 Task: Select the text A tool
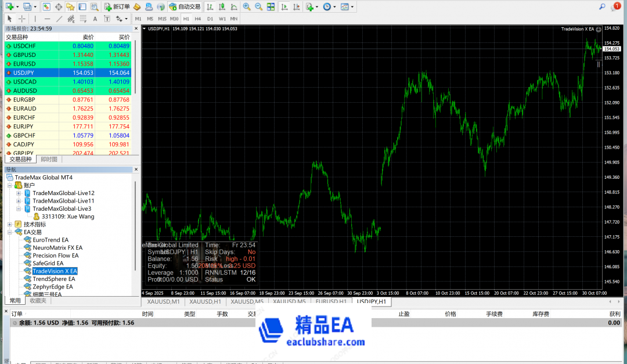(95, 19)
